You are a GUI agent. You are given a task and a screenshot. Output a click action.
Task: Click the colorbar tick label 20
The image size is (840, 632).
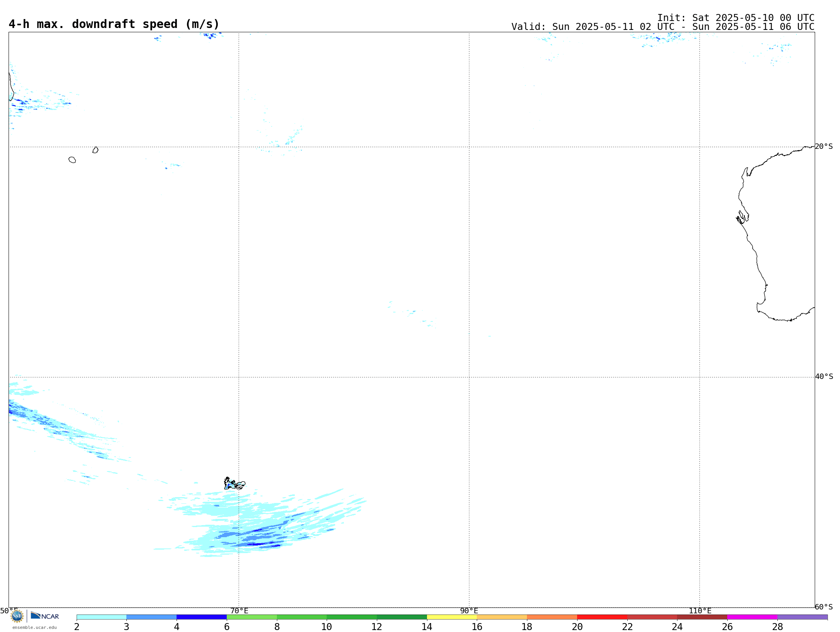point(577,627)
